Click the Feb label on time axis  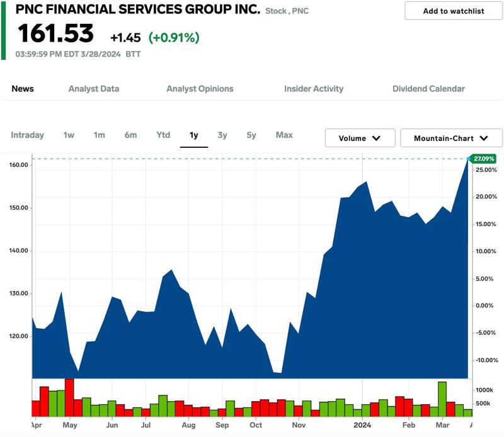(409, 425)
